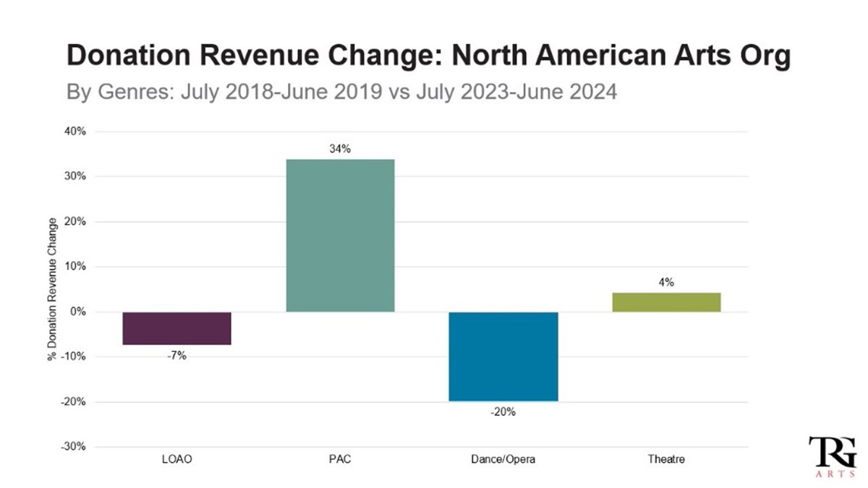Select the PAC category label

pos(339,458)
